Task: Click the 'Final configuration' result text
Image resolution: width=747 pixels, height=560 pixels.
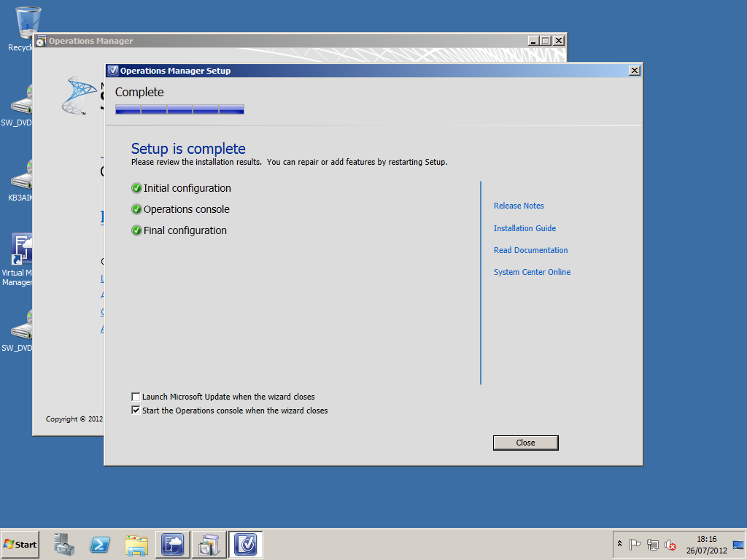Action: coord(185,230)
